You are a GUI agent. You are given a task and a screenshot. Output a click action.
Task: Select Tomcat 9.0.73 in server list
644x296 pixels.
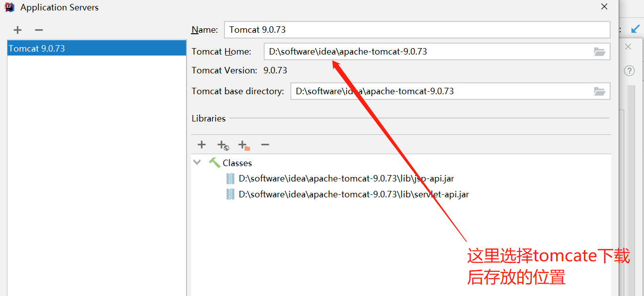coord(97,49)
